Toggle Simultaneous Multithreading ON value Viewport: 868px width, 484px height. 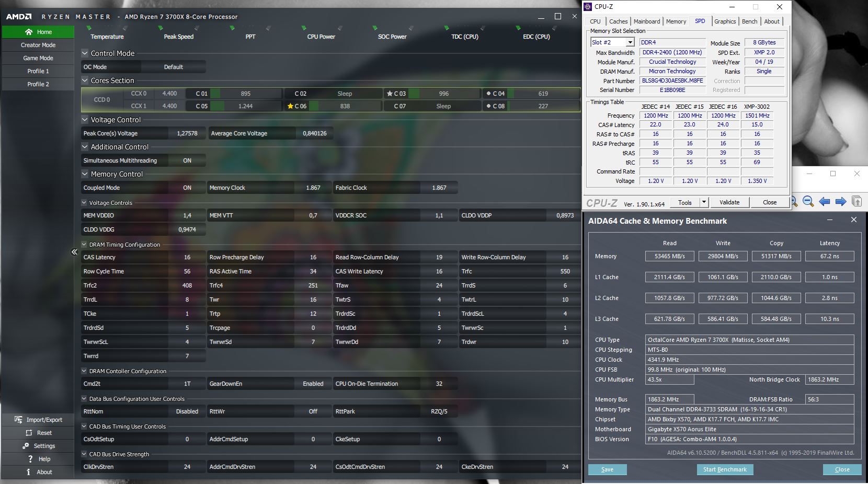(187, 160)
